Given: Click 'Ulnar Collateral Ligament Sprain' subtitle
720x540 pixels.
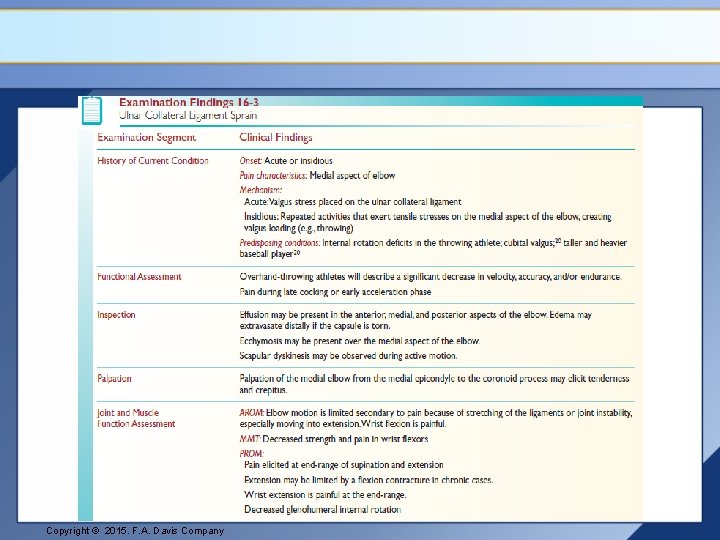Looking at the screenshot, I should pos(188,115).
